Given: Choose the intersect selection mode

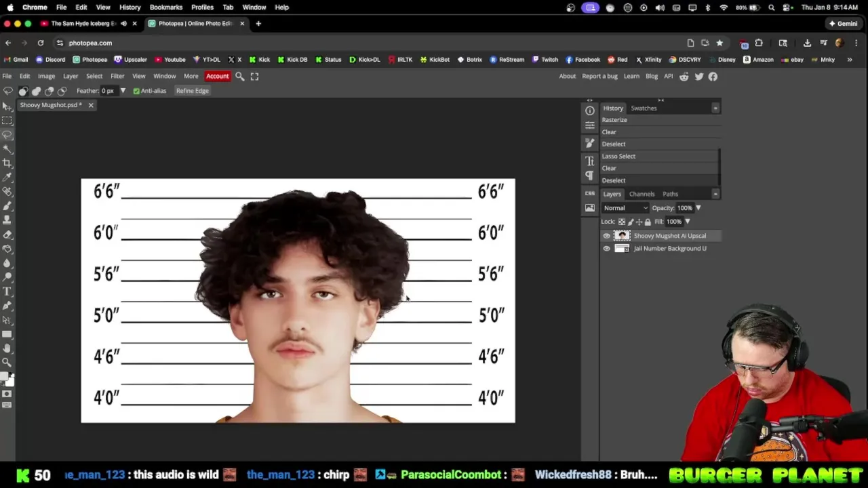Looking at the screenshot, I should [62, 91].
